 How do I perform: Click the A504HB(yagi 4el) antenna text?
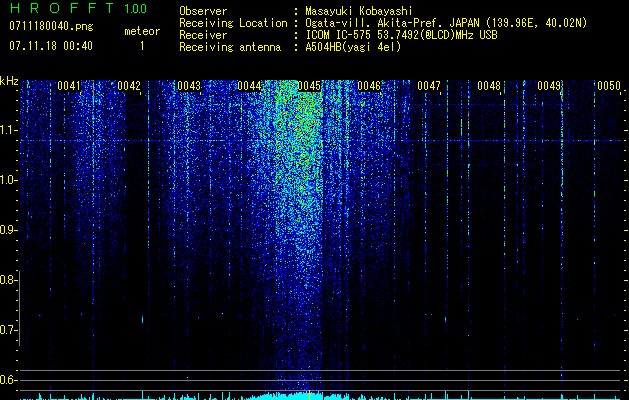(353, 47)
